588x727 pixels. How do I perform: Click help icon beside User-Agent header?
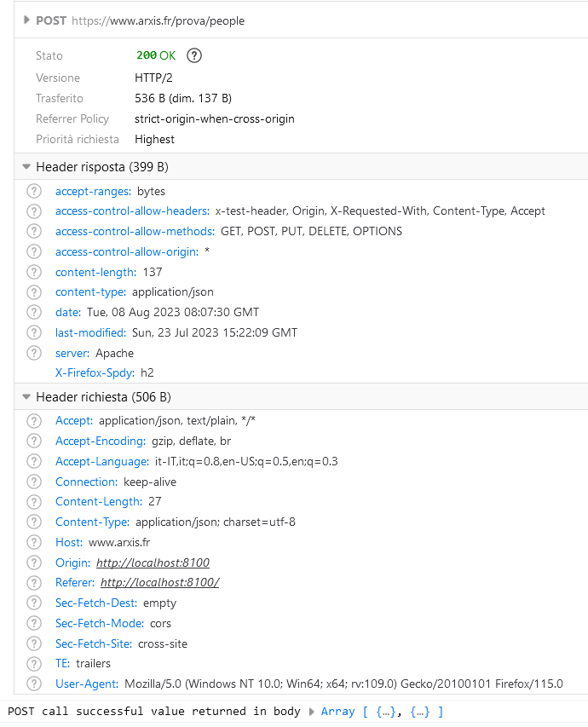(34, 684)
